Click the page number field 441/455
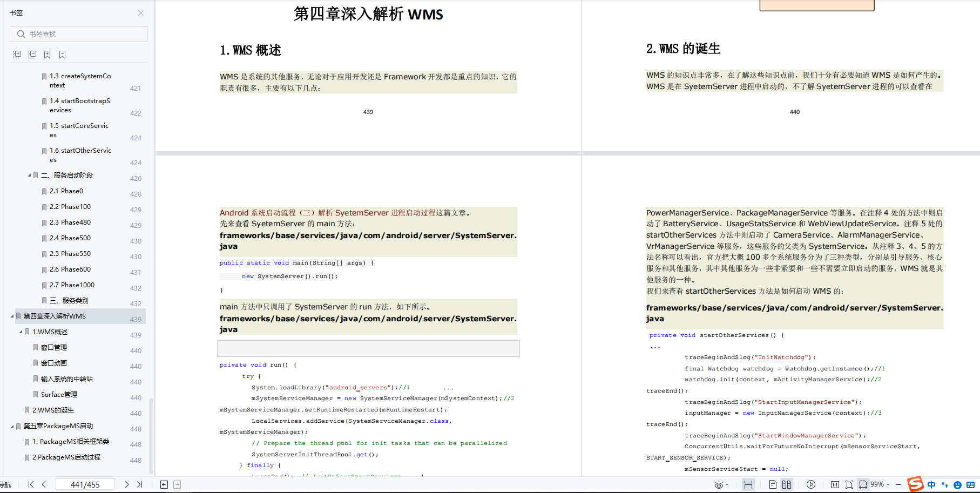 85,484
